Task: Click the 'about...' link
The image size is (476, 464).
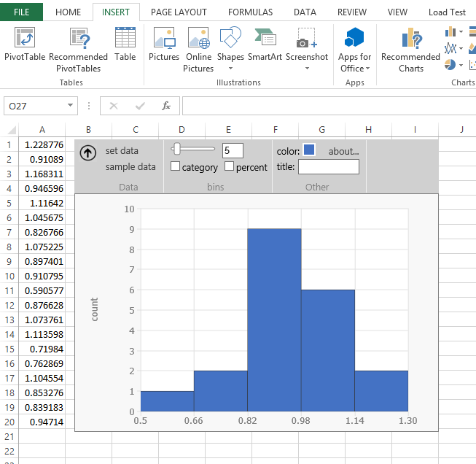Action: pos(343,151)
